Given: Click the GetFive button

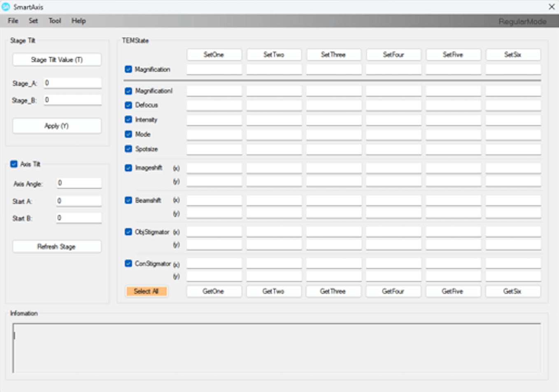Looking at the screenshot, I should click(x=453, y=291).
